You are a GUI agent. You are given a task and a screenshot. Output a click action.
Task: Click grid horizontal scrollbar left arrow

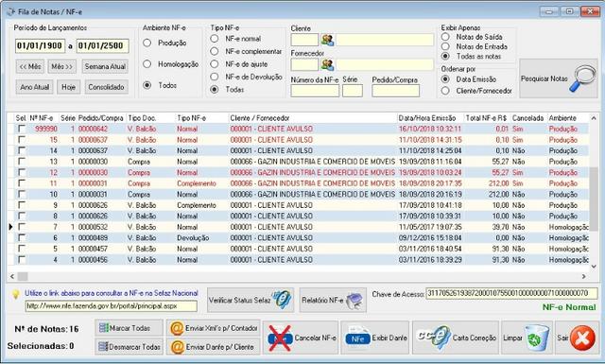[12, 276]
